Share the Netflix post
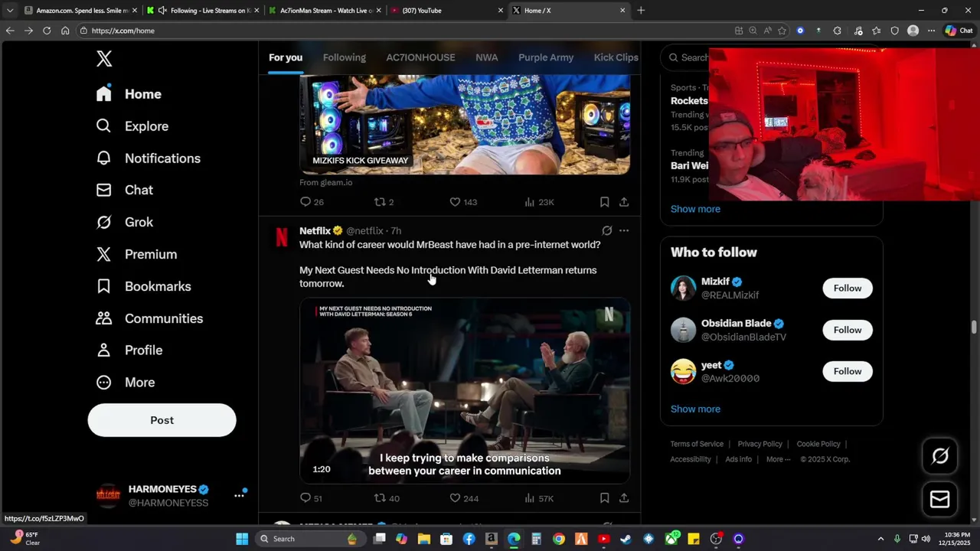The height and width of the screenshot is (551, 980). click(x=624, y=498)
